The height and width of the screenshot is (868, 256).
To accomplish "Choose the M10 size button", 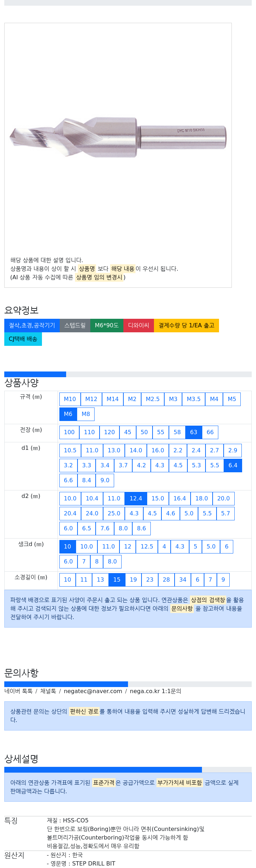I will pyautogui.click(x=70, y=399).
